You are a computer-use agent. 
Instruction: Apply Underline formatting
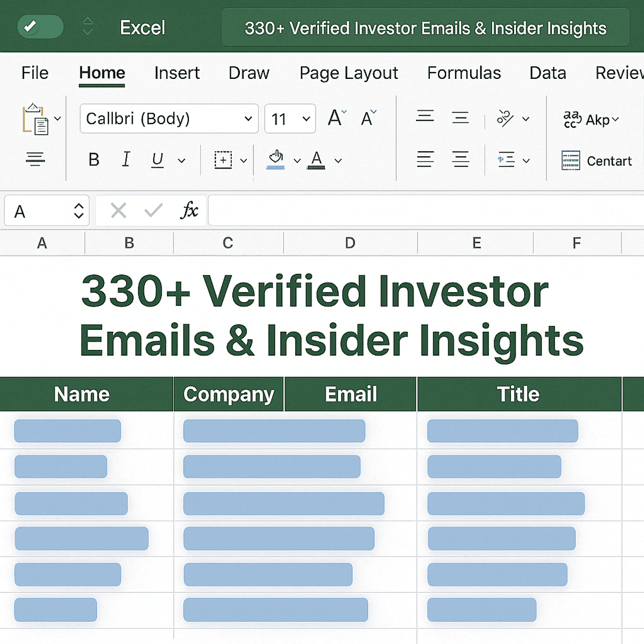(x=157, y=160)
